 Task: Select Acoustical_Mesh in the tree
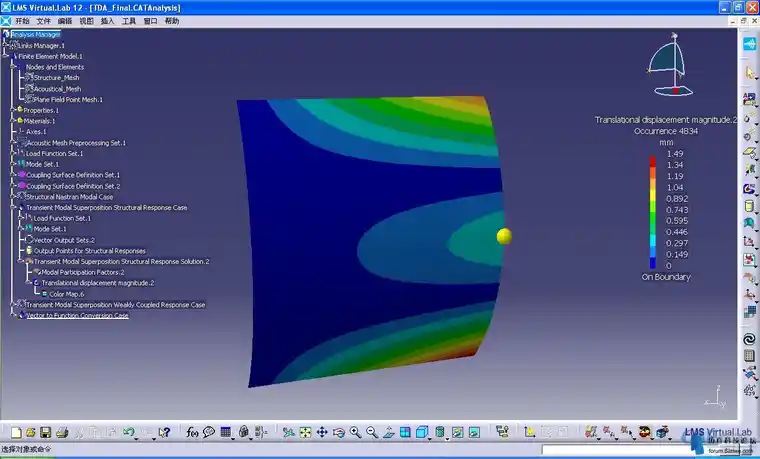coord(57,89)
